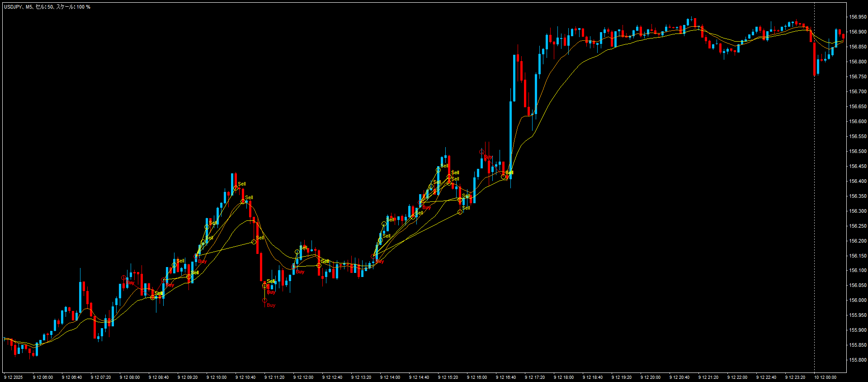Select the Sell marker circle near 156.200
The image size is (868, 382).
click(x=254, y=242)
